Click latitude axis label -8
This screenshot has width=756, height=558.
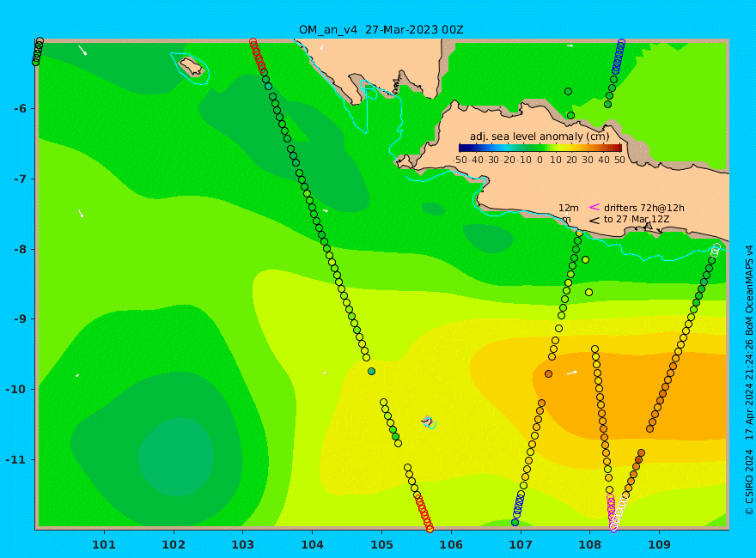pyautogui.click(x=21, y=250)
